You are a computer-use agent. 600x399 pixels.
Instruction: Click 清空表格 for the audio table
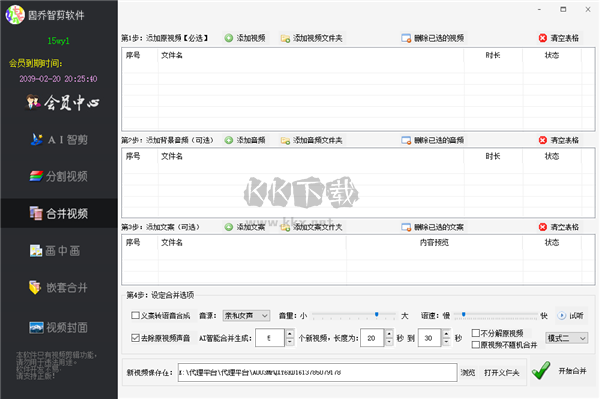point(559,140)
